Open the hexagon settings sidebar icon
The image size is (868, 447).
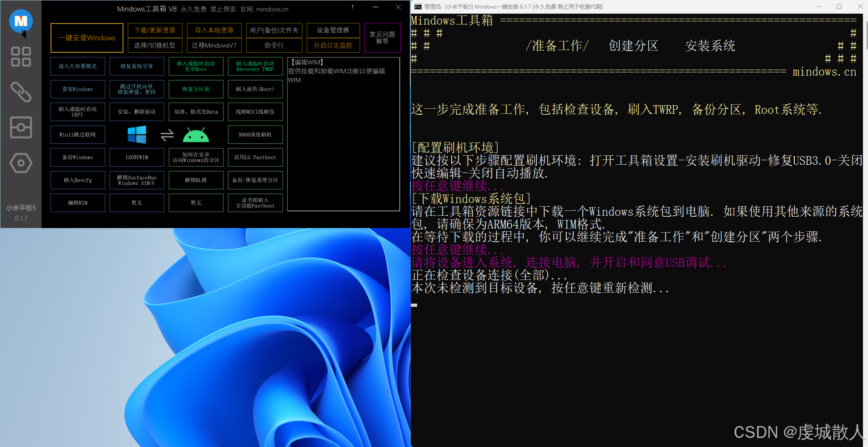21,163
